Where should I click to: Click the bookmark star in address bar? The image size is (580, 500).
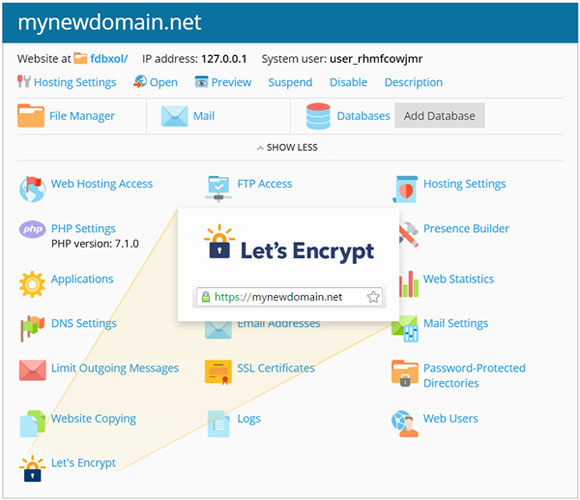pos(373,297)
